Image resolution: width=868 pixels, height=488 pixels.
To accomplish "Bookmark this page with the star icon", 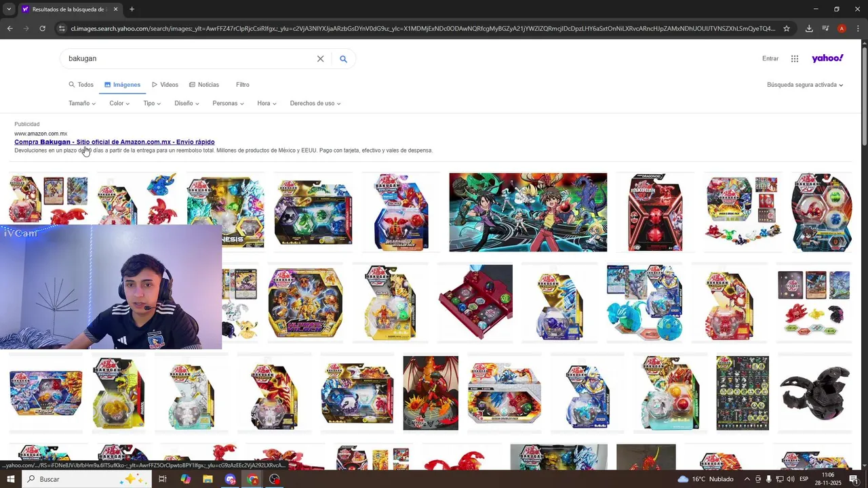I will [787, 28].
